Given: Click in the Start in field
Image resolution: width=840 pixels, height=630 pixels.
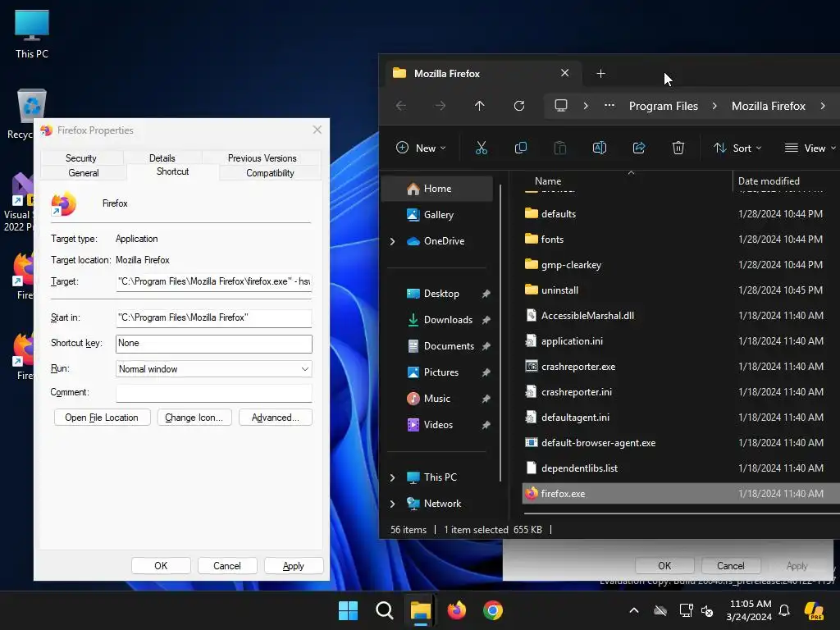Looking at the screenshot, I should pos(214,317).
